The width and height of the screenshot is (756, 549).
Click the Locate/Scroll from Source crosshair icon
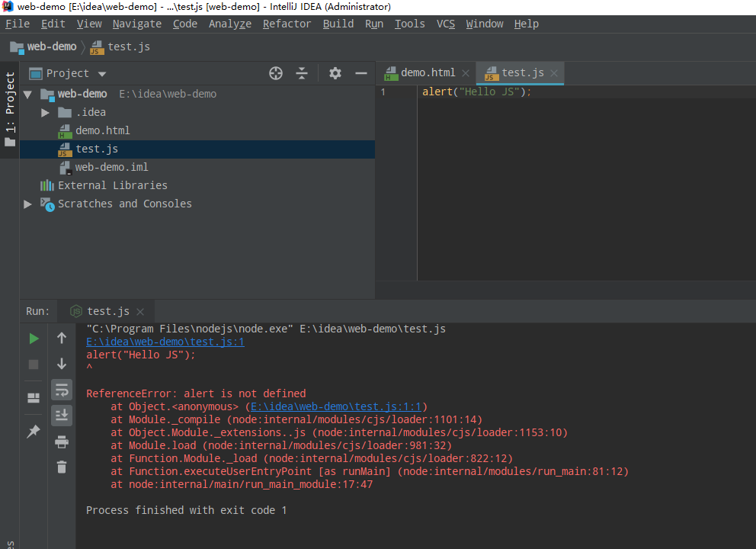click(276, 73)
